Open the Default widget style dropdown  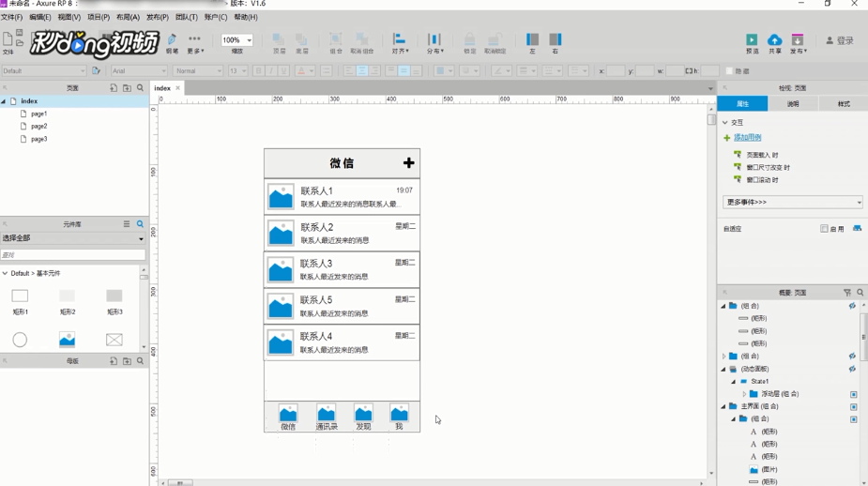click(x=44, y=71)
